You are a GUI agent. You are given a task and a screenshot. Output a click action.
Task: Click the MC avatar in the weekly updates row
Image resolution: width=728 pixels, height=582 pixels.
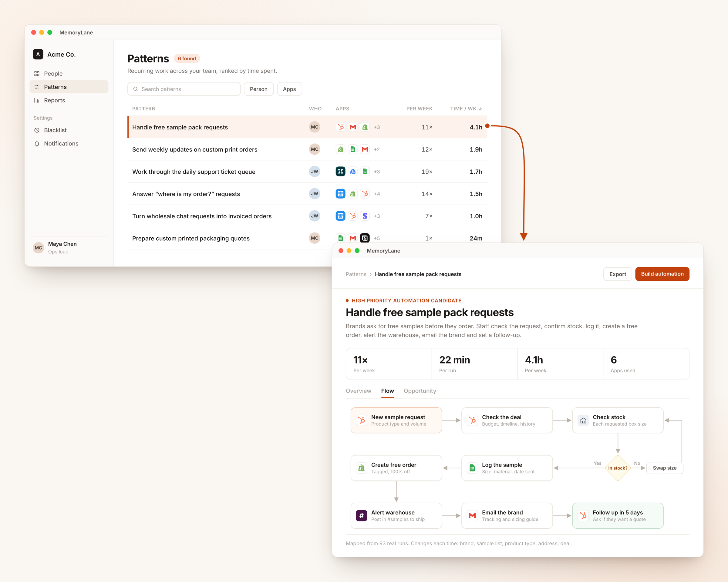click(x=315, y=149)
